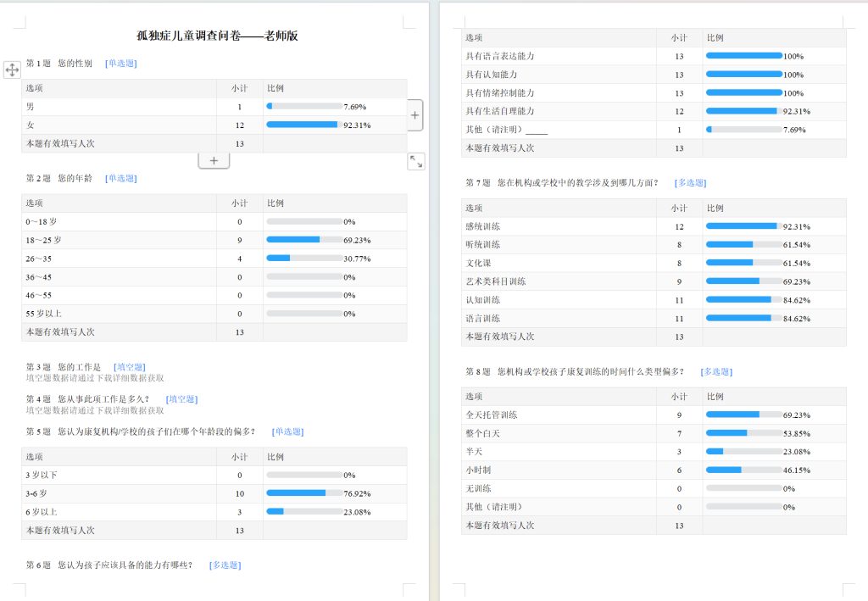Click the 填空题 link for question 3
Screen dimensions: 868x601
click(129, 367)
